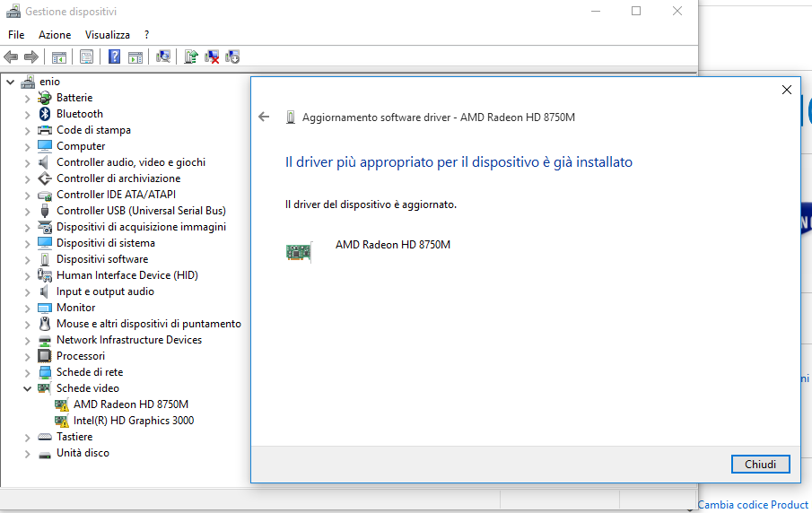The image size is (812, 513).
Task: Close the driver update dialog with X
Action: (x=787, y=90)
